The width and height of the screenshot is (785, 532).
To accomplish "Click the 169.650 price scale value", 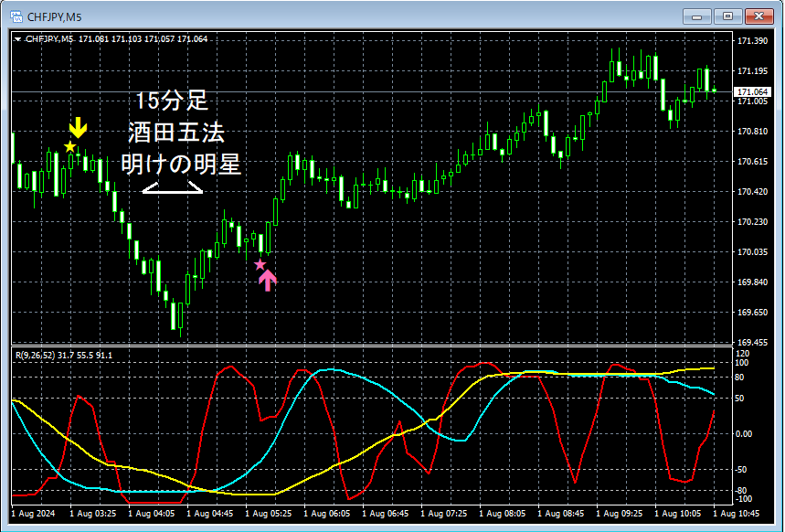I will [x=752, y=312].
